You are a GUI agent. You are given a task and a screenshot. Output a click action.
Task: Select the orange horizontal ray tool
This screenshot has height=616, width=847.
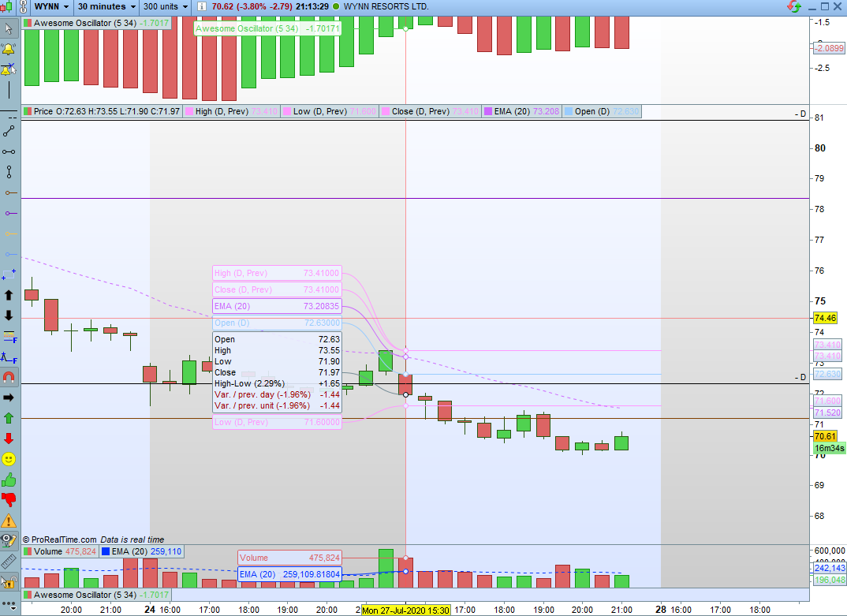[x=9, y=234]
